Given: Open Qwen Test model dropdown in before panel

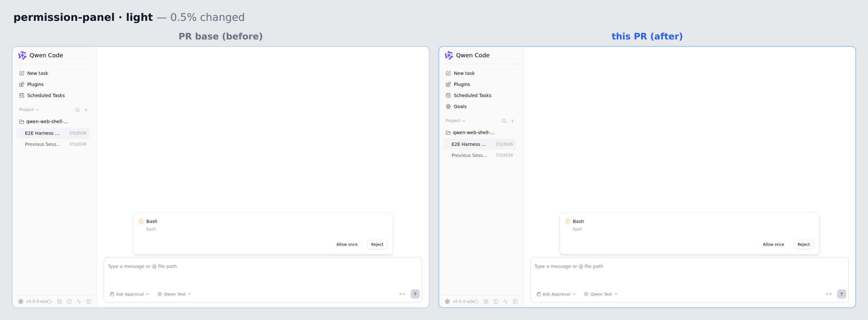Looking at the screenshot, I should 174,294.
